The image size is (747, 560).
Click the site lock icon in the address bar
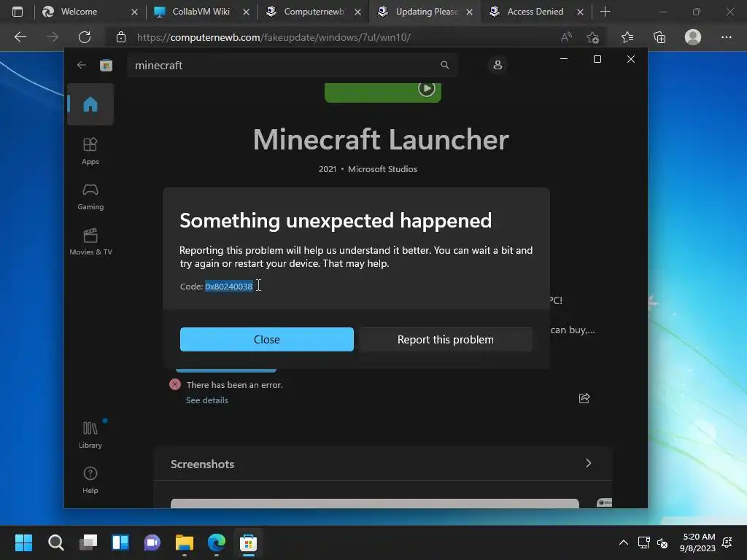121,37
